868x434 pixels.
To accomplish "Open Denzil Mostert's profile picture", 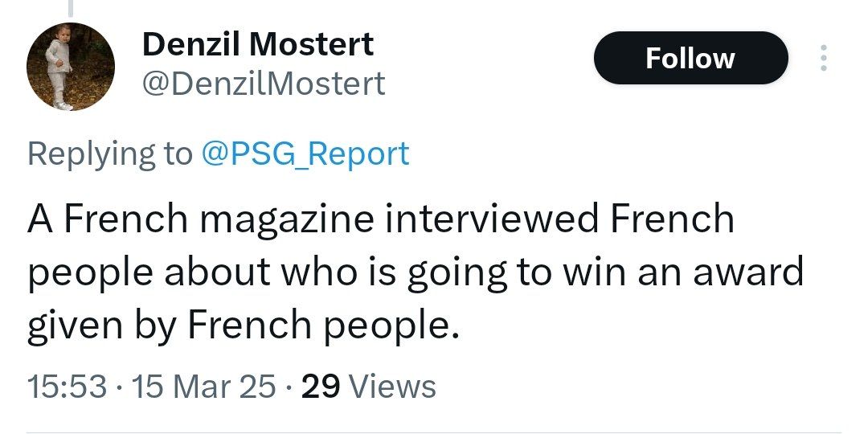I will [x=70, y=67].
